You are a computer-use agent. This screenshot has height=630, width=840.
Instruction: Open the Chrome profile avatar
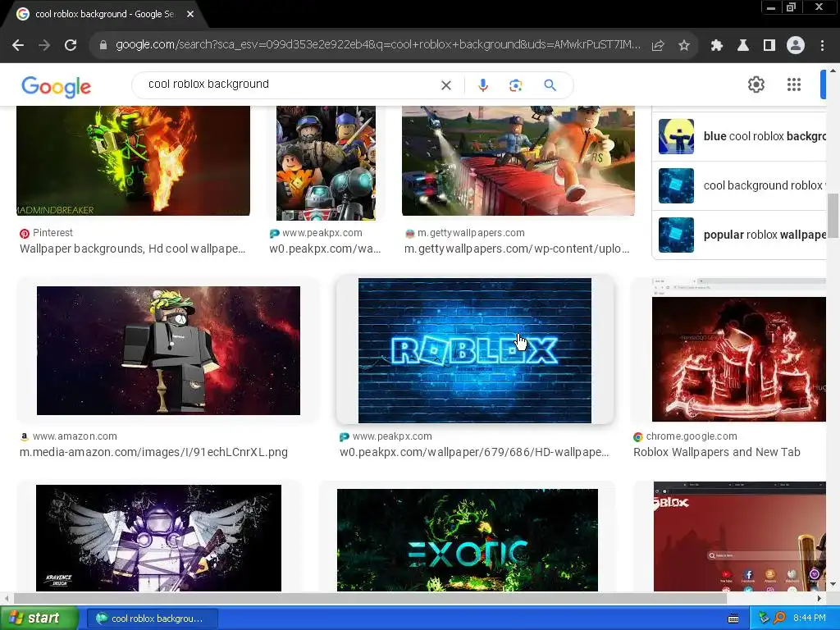[796, 46]
